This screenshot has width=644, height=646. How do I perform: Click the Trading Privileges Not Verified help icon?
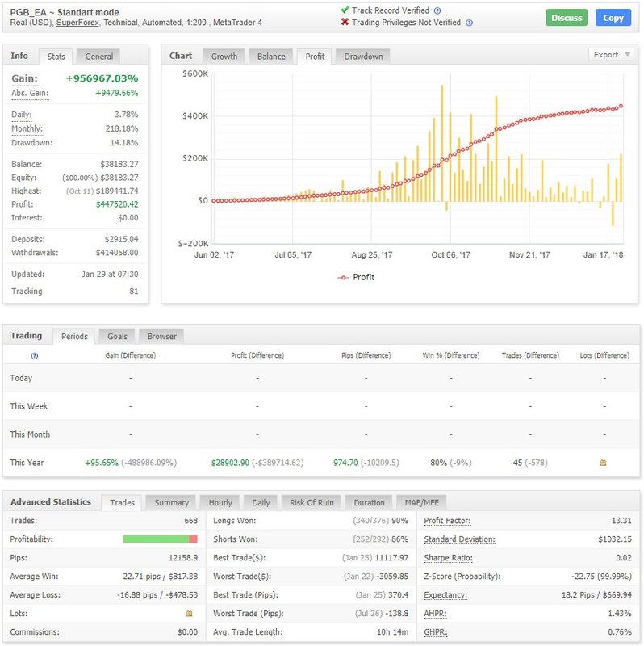[469, 23]
